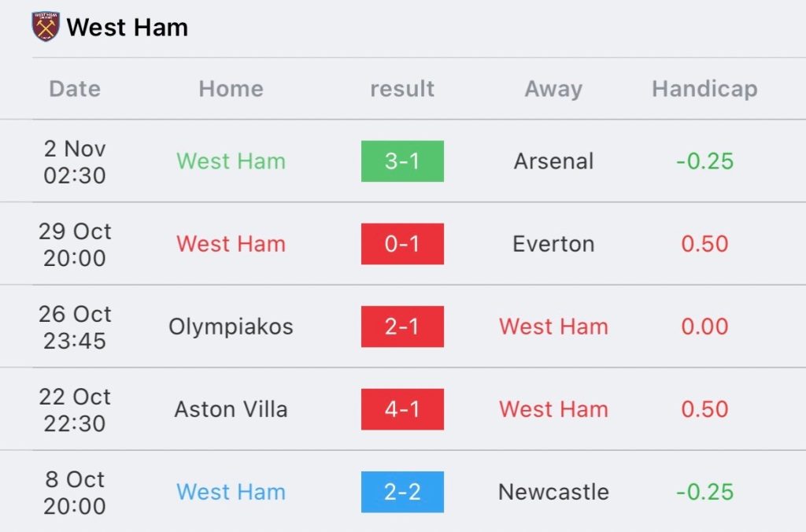Click the West Ham club crest icon

coord(46,28)
